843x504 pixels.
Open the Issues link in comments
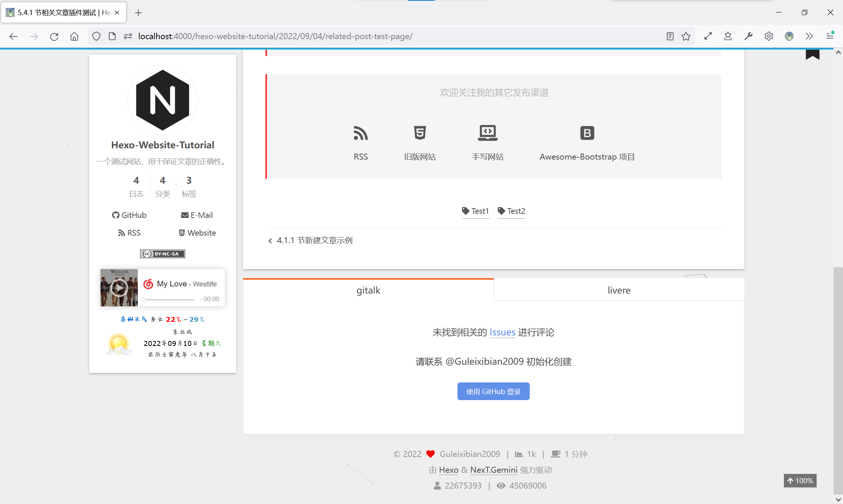pyautogui.click(x=502, y=332)
